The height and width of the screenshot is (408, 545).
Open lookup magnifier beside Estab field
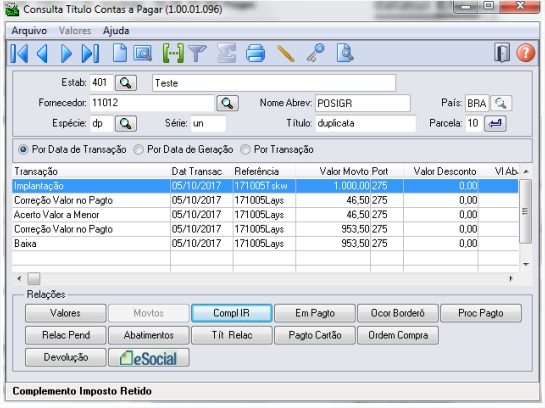click(x=125, y=83)
